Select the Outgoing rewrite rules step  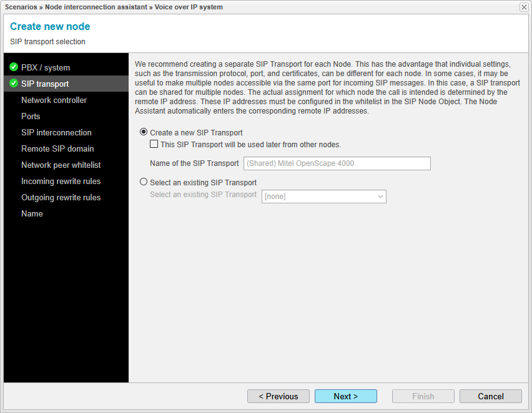click(61, 197)
